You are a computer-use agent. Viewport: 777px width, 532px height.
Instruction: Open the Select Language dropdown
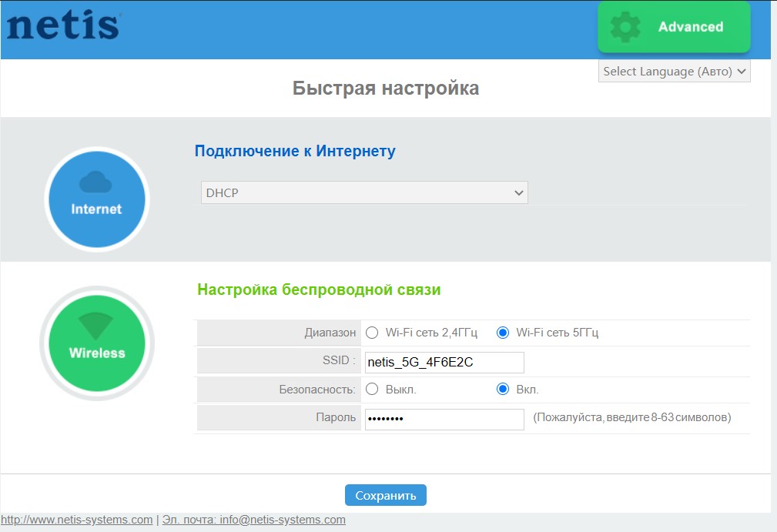point(674,72)
